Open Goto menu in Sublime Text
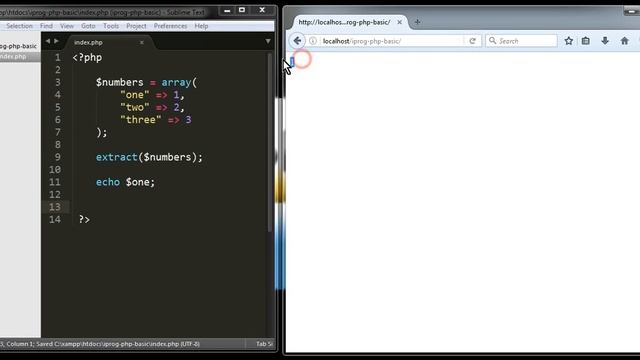This screenshot has height=360, width=640. click(88, 26)
